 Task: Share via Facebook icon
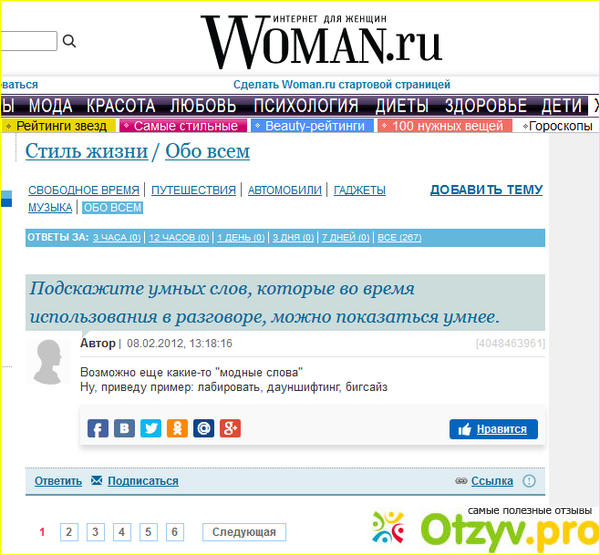[98, 429]
